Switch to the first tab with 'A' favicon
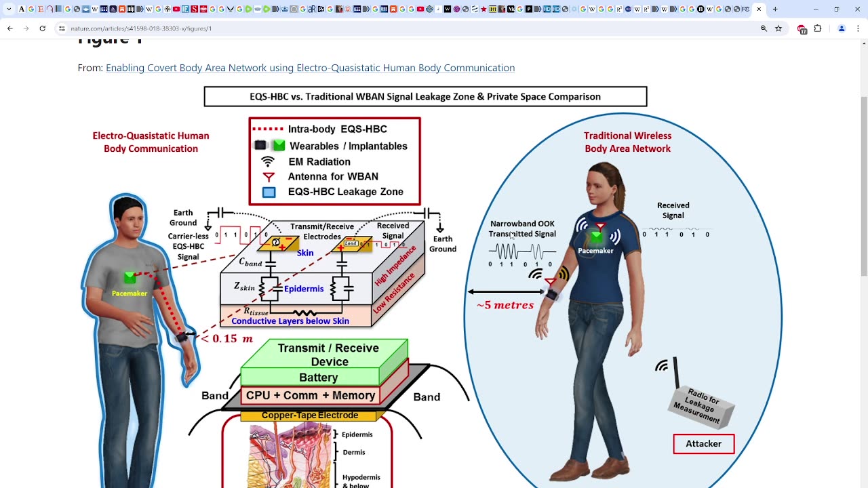 click(x=22, y=9)
